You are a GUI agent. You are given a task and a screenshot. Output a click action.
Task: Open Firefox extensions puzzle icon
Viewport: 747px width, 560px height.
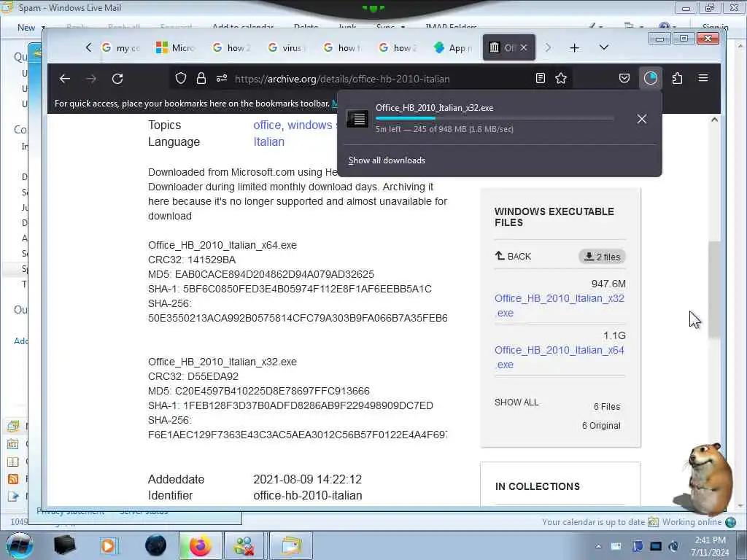click(677, 78)
